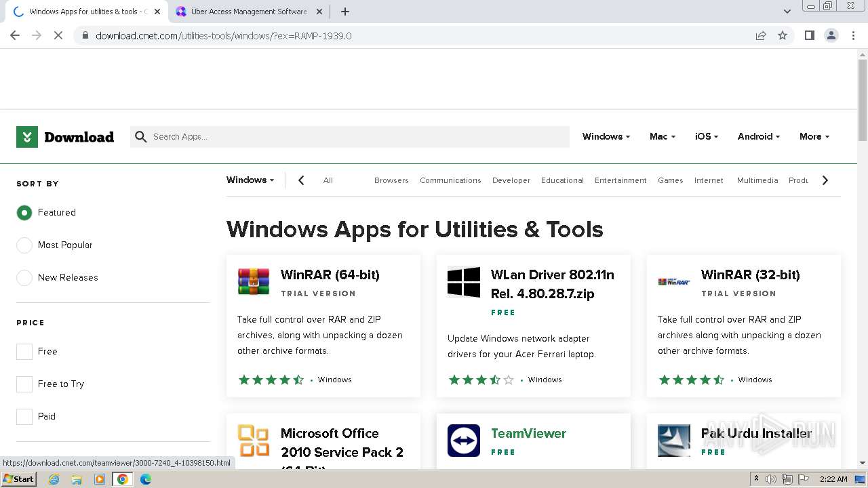The image size is (868, 488).
Task: Share this page from the address bar
Action: (761, 35)
